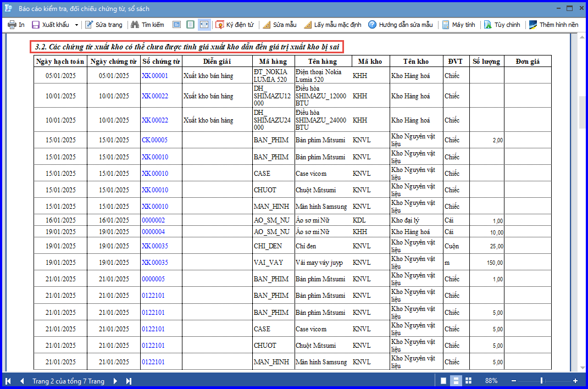
Task: Click the Ngày hạch toán column header
Action: point(60,62)
